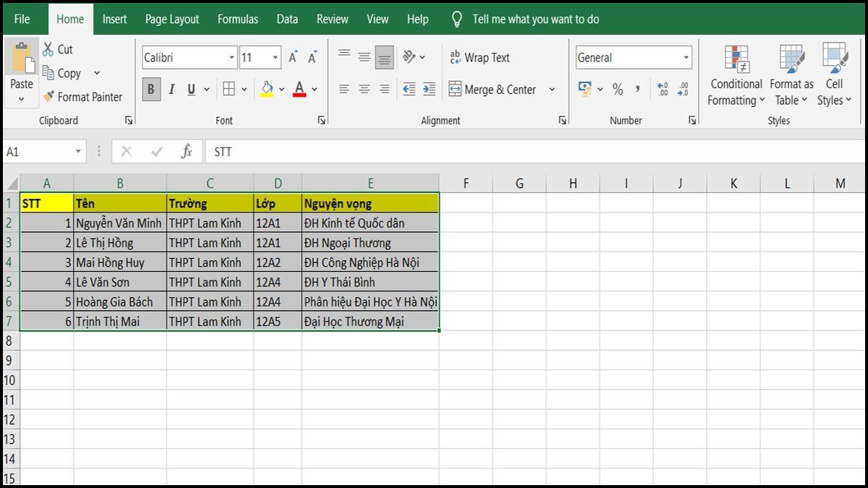Switch to the View tab
Screen dimensions: 868x488
tap(378, 20)
